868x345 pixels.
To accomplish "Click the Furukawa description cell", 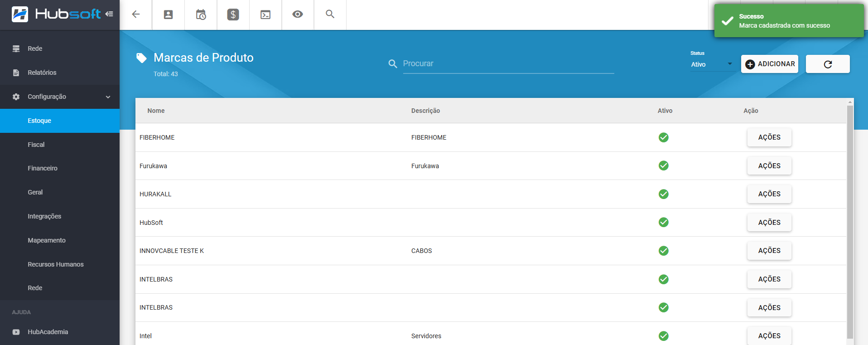I will tap(425, 166).
